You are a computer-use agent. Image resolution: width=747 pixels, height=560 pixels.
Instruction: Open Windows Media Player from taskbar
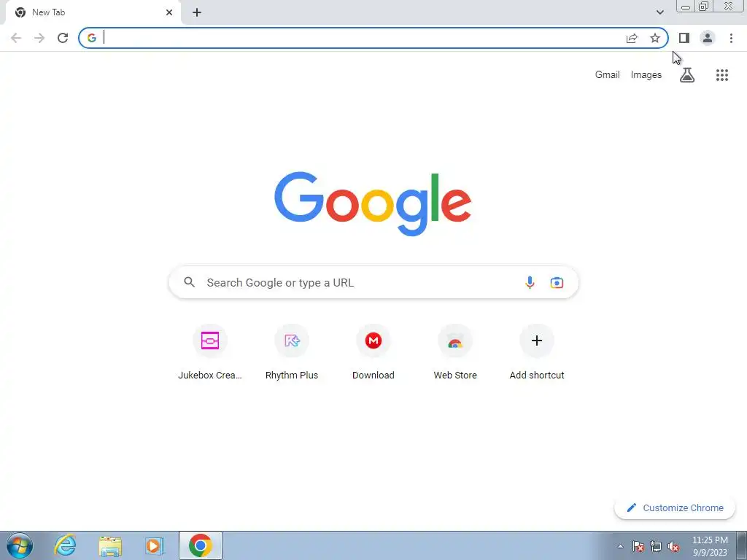(x=155, y=545)
